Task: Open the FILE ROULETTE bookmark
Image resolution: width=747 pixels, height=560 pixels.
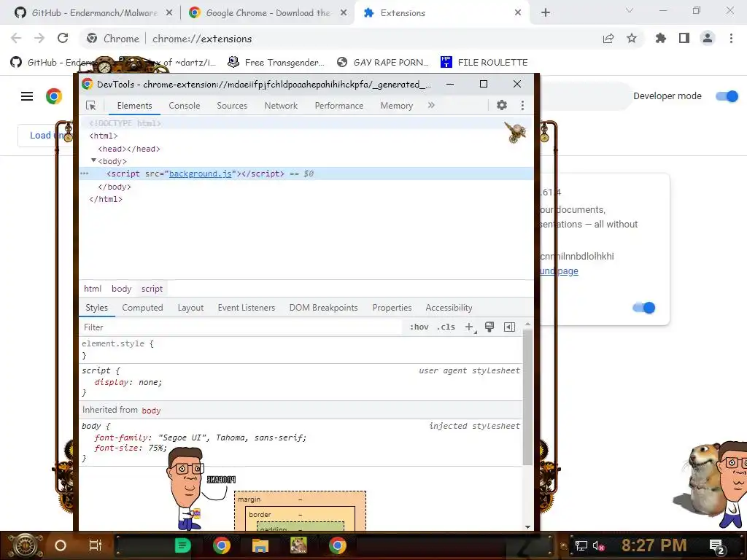Action: (x=484, y=63)
